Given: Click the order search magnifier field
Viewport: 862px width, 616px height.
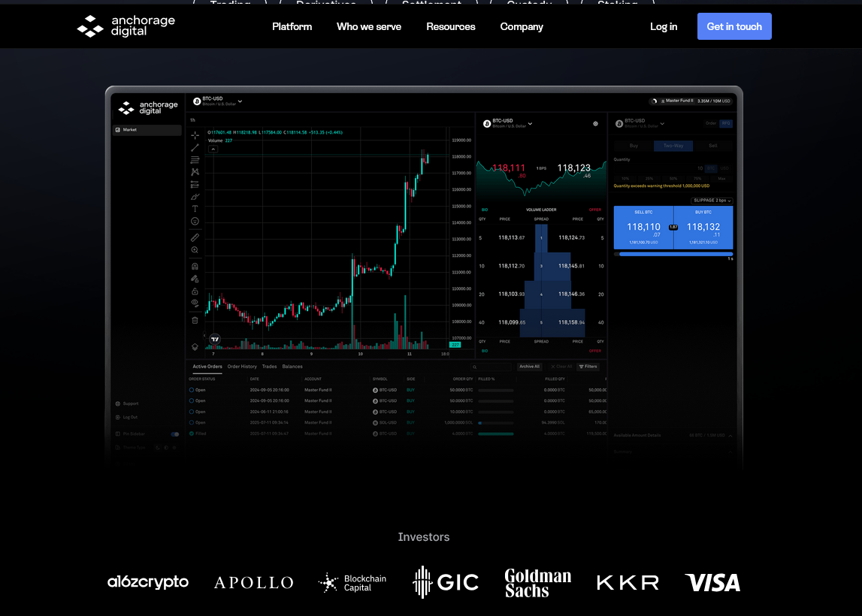Looking at the screenshot, I should tap(491, 367).
